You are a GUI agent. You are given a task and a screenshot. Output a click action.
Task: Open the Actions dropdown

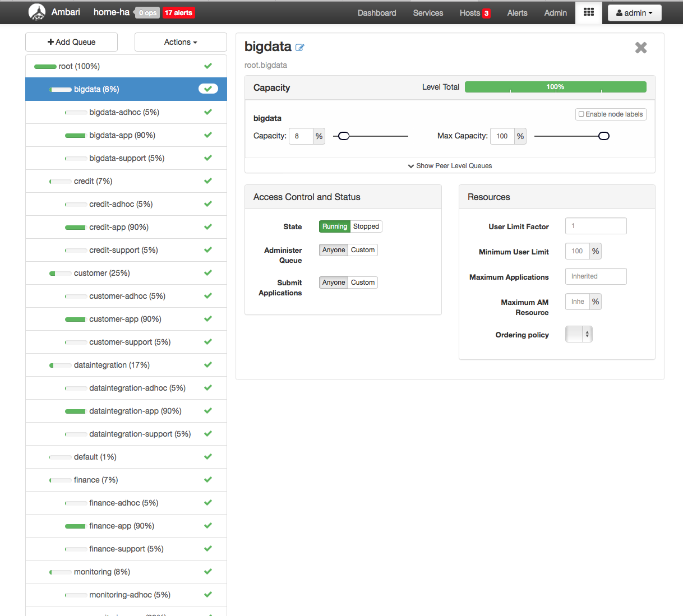180,42
